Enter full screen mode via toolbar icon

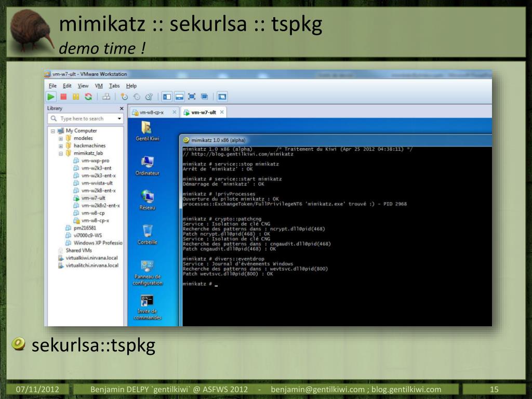[192, 97]
